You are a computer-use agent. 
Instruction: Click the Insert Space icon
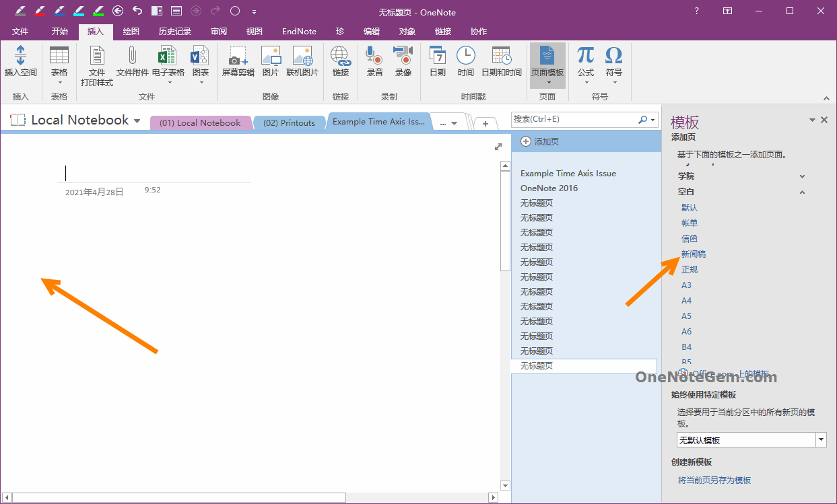20,56
